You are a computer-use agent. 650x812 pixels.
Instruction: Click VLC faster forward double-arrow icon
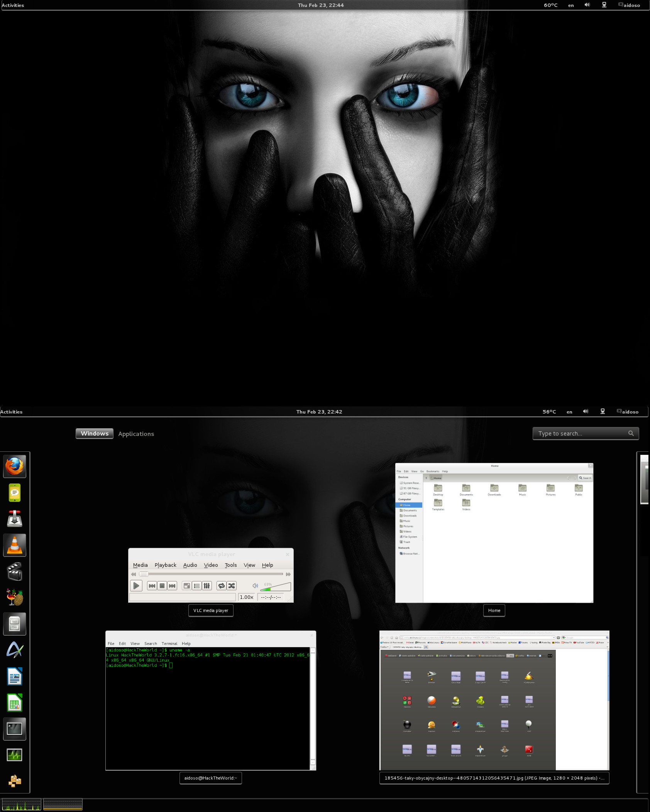point(288,574)
